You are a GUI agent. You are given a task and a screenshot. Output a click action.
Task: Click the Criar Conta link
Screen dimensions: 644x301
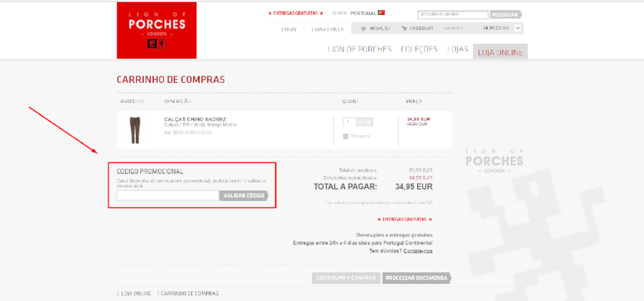328,29
